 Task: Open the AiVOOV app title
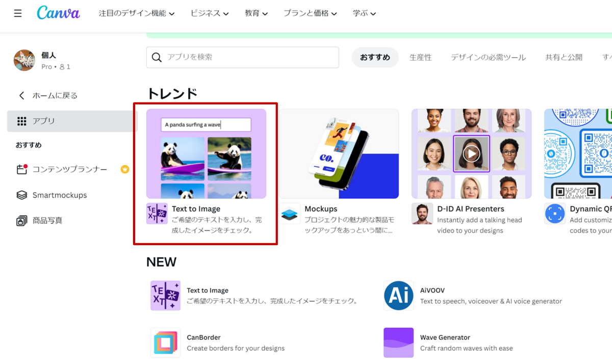[x=432, y=290]
